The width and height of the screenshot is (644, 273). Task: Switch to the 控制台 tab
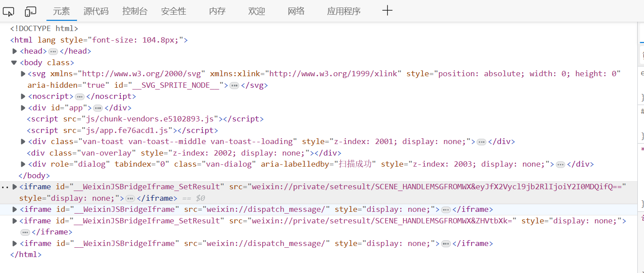[135, 11]
